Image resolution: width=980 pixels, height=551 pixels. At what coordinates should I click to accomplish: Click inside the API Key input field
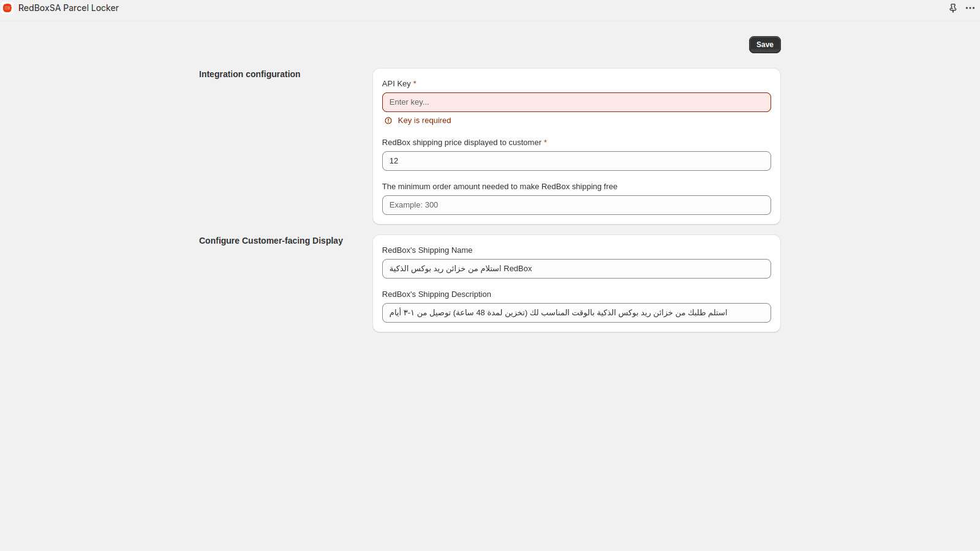(x=576, y=102)
